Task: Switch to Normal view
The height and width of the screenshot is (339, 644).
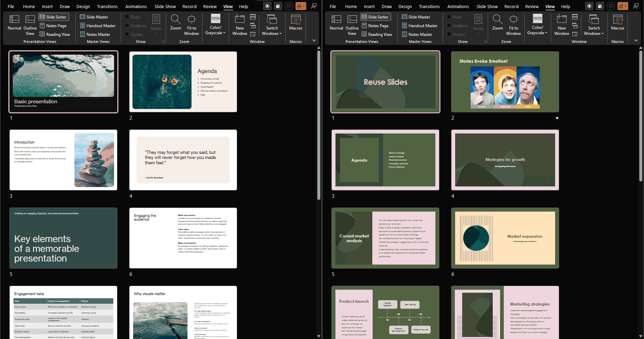Action: click(x=14, y=24)
